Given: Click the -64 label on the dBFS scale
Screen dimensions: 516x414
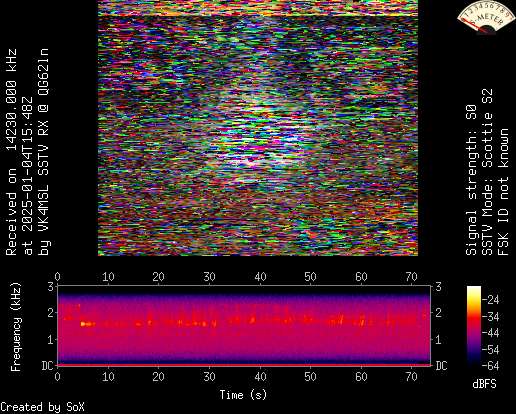Looking at the screenshot, I should pyautogui.click(x=491, y=366).
